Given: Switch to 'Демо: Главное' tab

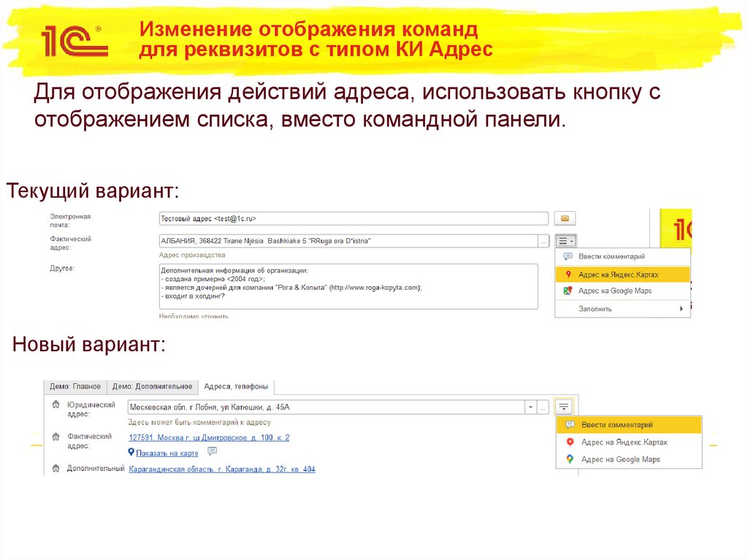Looking at the screenshot, I should coord(75,386).
